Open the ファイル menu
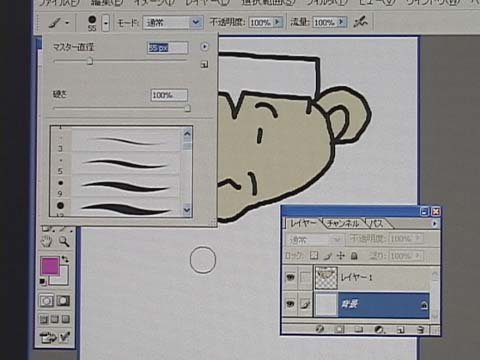 60,3
